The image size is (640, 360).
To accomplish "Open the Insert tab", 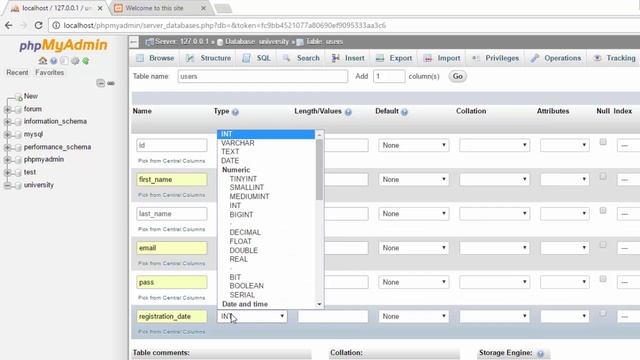I will click(348, 58).
